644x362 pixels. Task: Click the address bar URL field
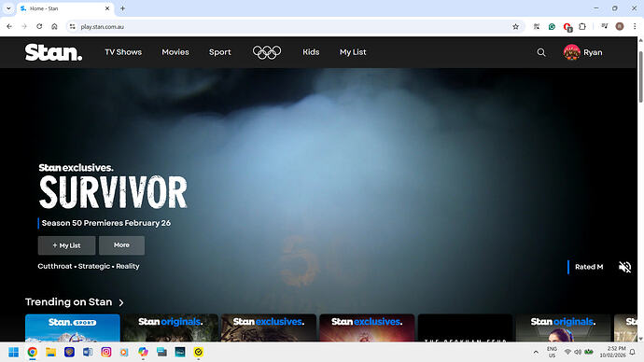[x=294, y=27]
